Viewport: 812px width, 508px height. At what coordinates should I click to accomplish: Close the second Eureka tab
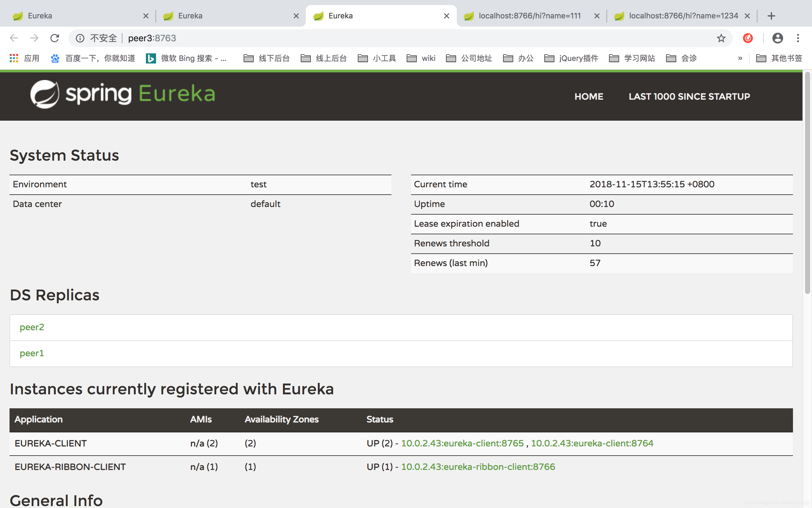click(x=296, y=16)
